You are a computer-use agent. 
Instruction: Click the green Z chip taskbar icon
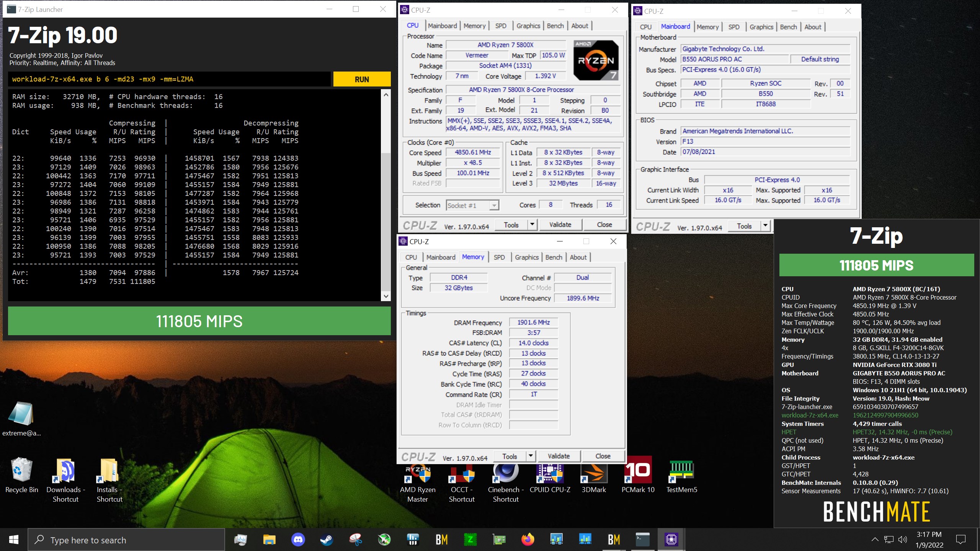point(470,540)
